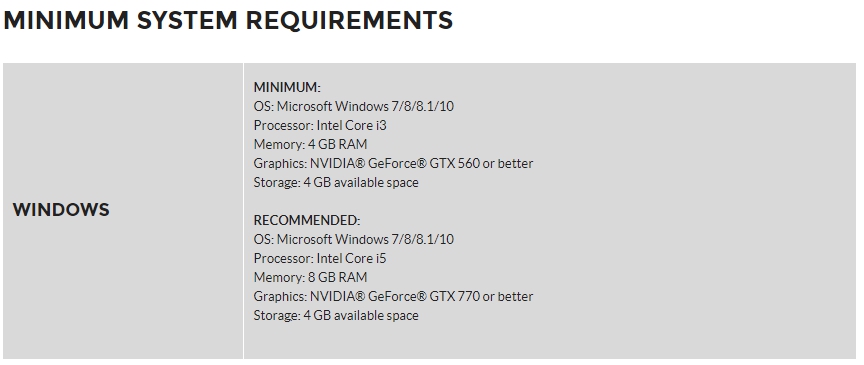Click the recommended Storage 4 GB line
Image resolution: width=864 pixels, height=365 pixels.
click(x=336, y=315)
